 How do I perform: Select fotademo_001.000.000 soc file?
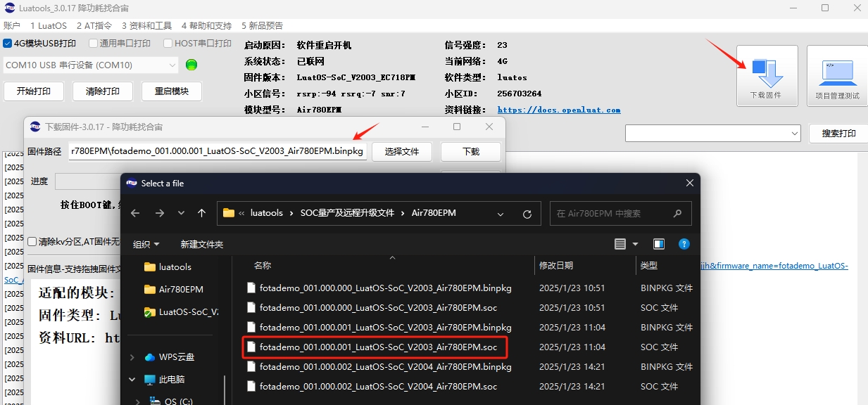coord(372,307)
